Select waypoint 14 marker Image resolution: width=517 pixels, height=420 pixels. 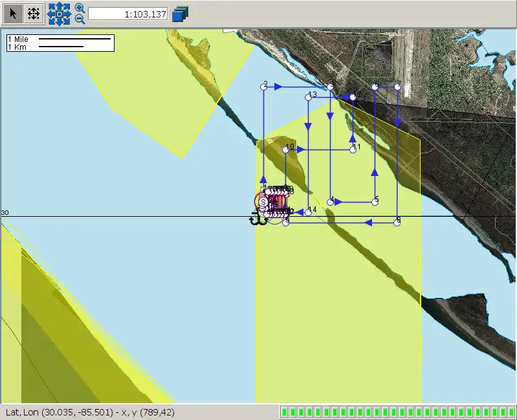pos(308,212)
